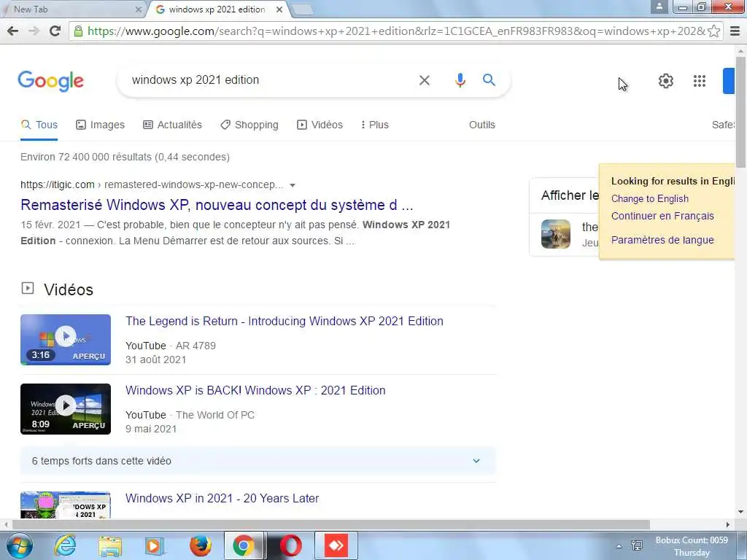Reload the current page
The image size is (747, 560).
[55, 31]
